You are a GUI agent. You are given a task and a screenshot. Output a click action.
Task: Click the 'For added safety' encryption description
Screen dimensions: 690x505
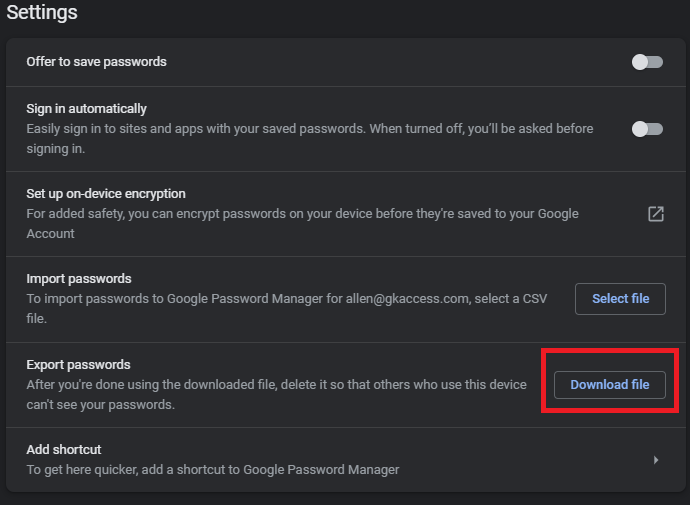coord(302,223)
